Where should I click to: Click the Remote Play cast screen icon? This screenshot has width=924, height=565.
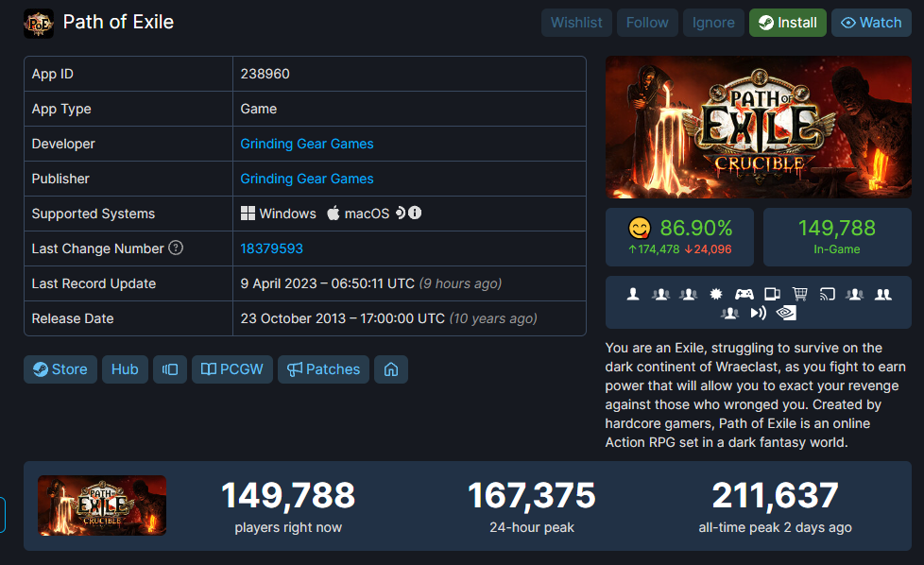pyautogui.click(x=828, y=294)
